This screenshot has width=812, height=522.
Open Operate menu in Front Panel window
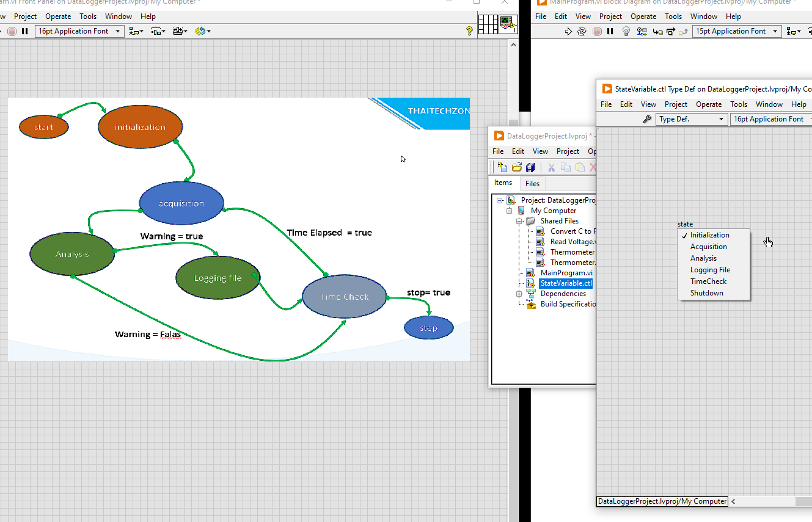tap(58, 16)
